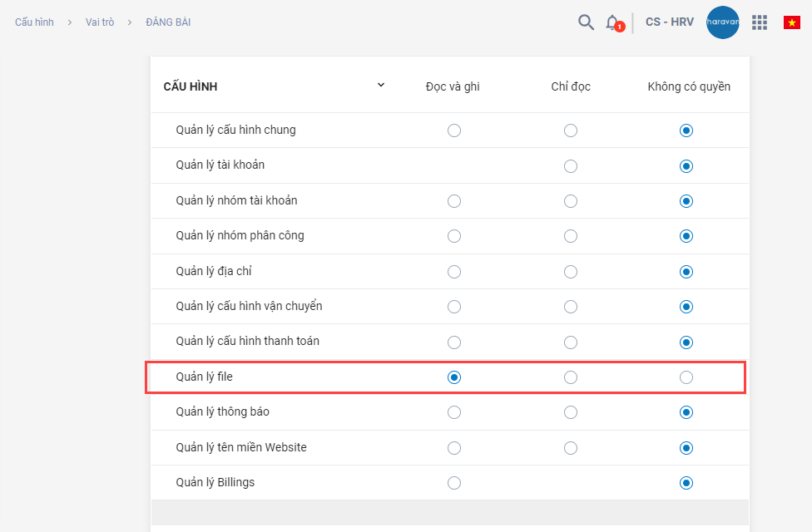The width and height of the screenshot is (812, 532).
Task: Open the search magnifier icon
Action: pos(586,22)
